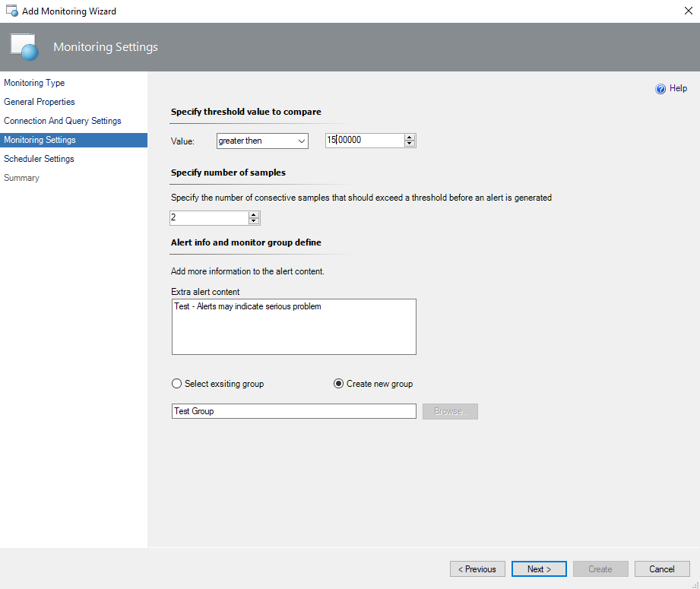Click the blue Help question mark icon
Screen dimensions: 700x589
(660, 89)
